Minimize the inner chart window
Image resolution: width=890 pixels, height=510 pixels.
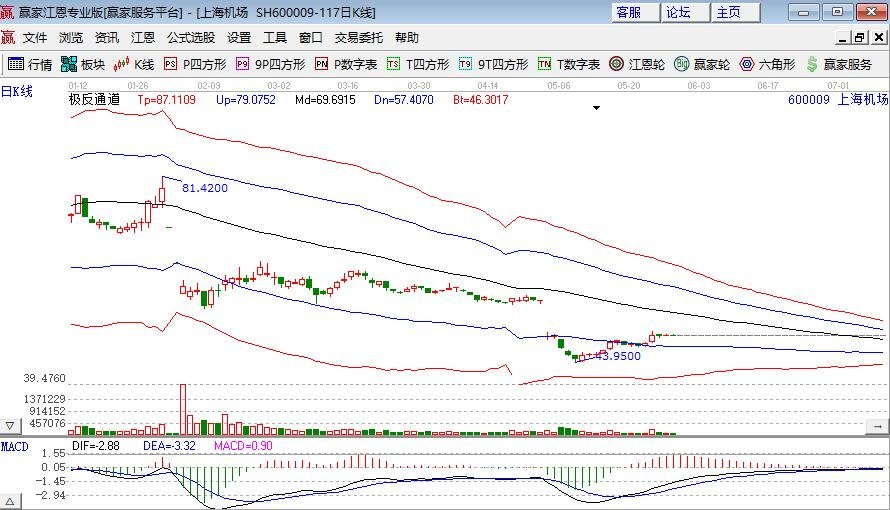pyautogui.click(x=843, y=38)
